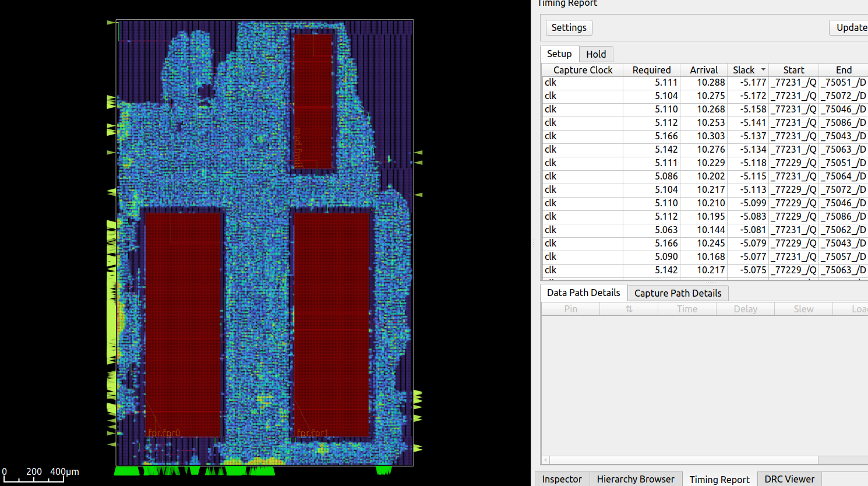Click the for.fpr1 macro block in layout
This screenshot has width=868, height=486.
pos(331,324)
